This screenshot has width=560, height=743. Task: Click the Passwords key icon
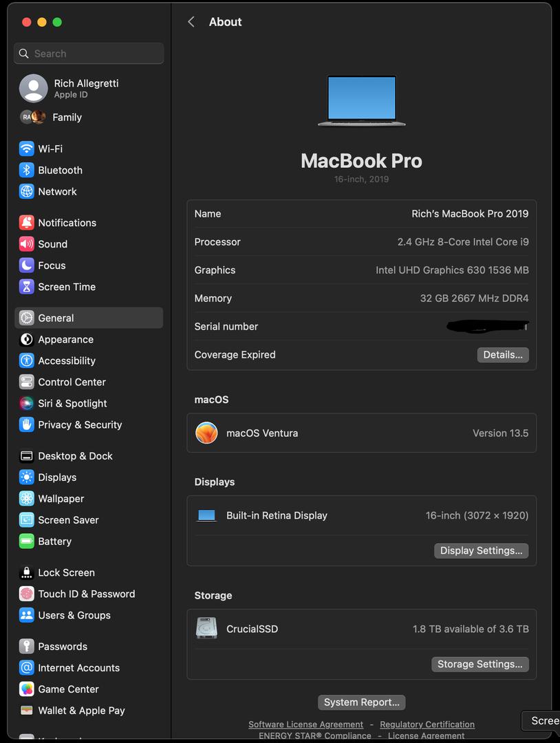pos(27,646)
